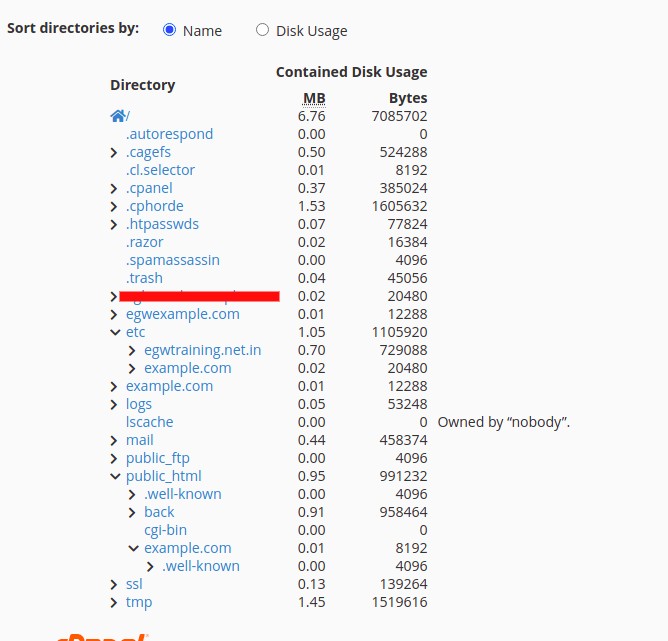Viewport: 668px width, 641px height.
Task: Open the .spamassassin folder link
Action: point(172,260)
